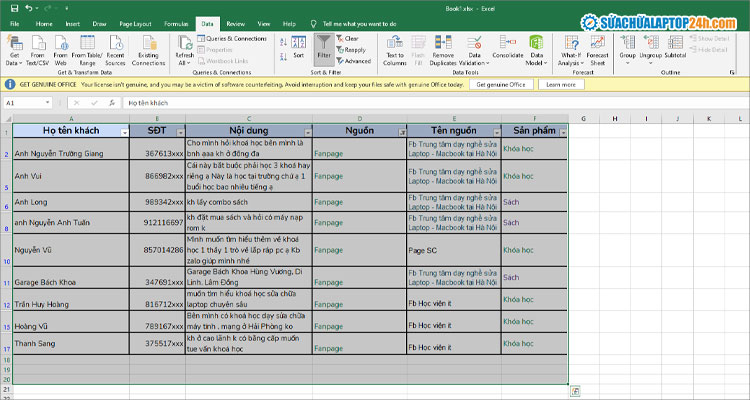The width and height of the screenshot is (750, 400).
Task: Click the Subtotal icon
Action: point(675,46)
